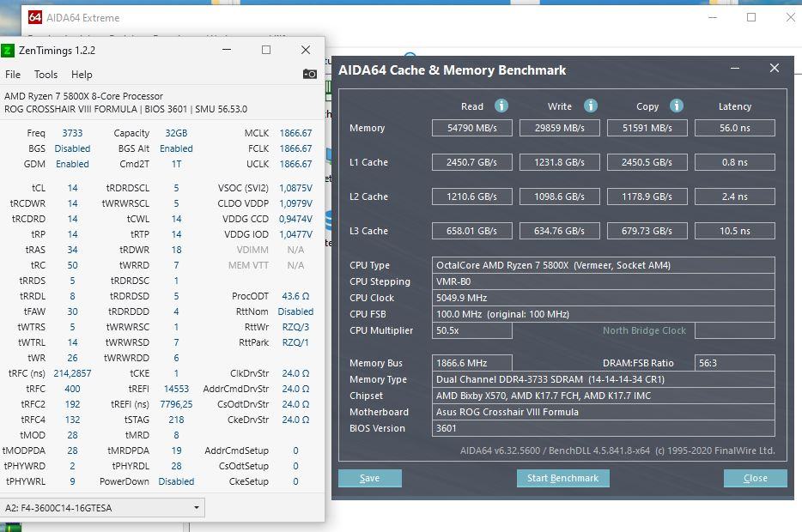This screenshot has height=532, width=802.
Task: Click the L3 Cache Read value 658.01 GB/s
Action: [472, 231]
